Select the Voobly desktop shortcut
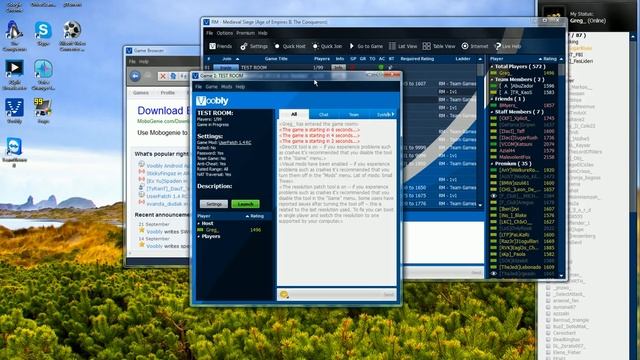The height and width of the screenshot is (360, 640). pyautogui.click(x=14, y=111)
